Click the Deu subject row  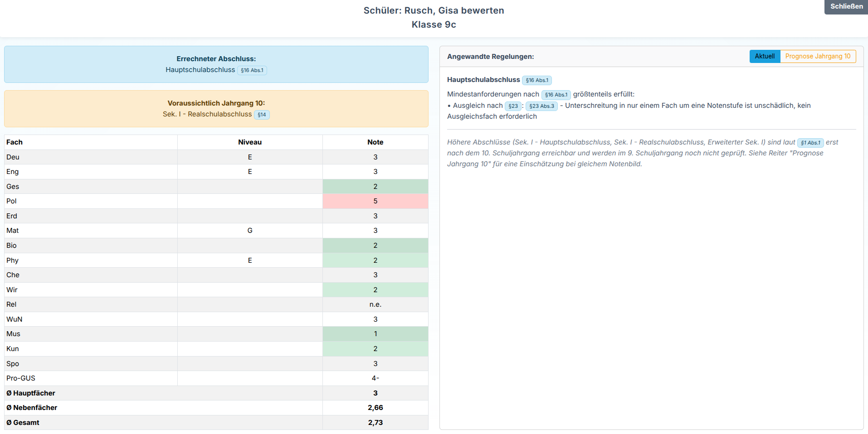216,157
